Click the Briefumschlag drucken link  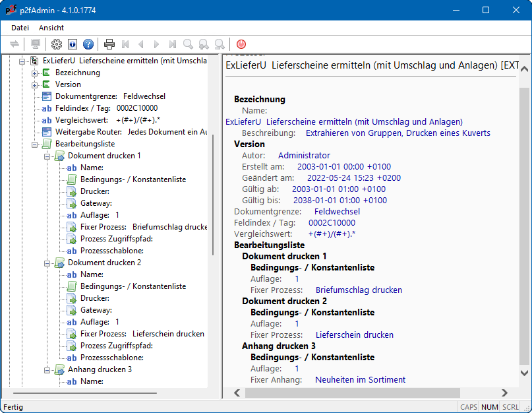click(359, 290)
